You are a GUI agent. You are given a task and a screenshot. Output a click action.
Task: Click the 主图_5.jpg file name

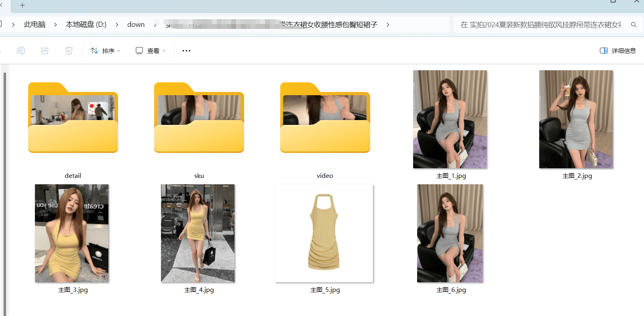pyautogui.click(x=325, y=290)
